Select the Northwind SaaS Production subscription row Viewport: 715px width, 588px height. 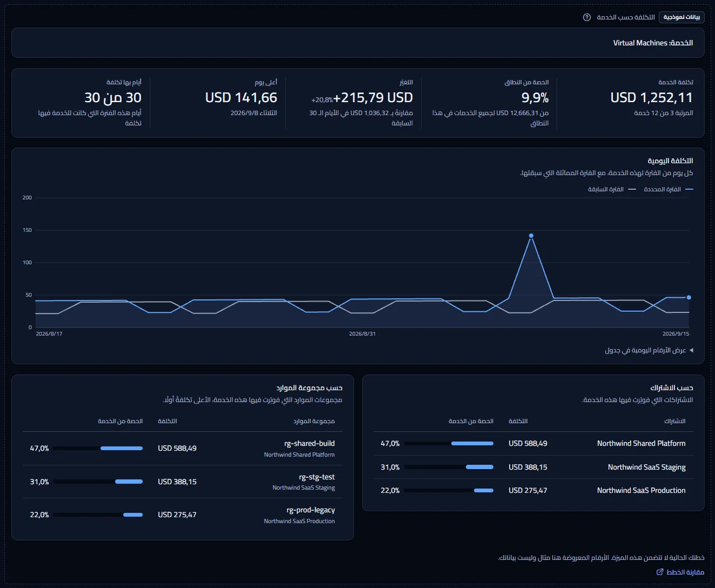pos(533,490)
